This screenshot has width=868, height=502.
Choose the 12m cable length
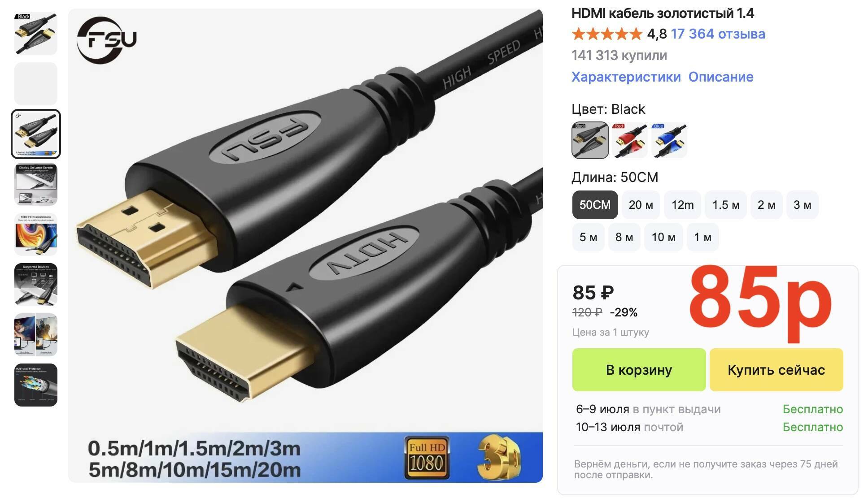pos(682,205)
